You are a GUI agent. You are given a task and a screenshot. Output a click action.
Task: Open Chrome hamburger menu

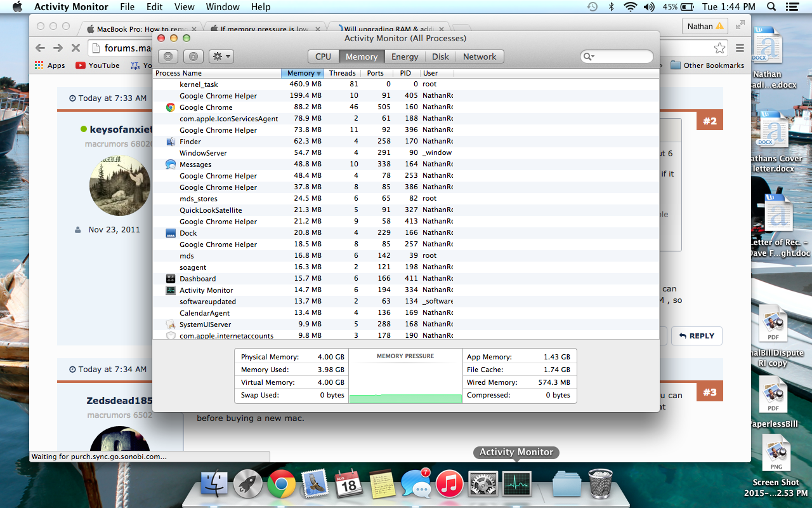(x=740, y=48)
